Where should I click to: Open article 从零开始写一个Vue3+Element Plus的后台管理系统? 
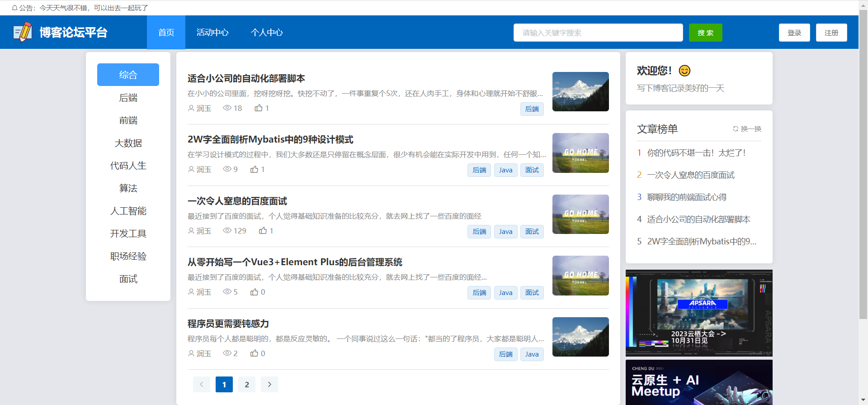[295, 262]
